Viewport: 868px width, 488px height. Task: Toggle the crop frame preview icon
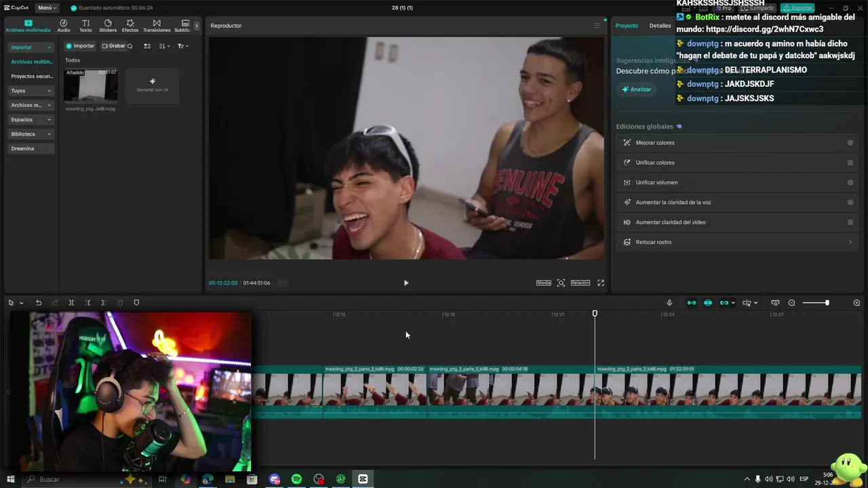point(561,283)
